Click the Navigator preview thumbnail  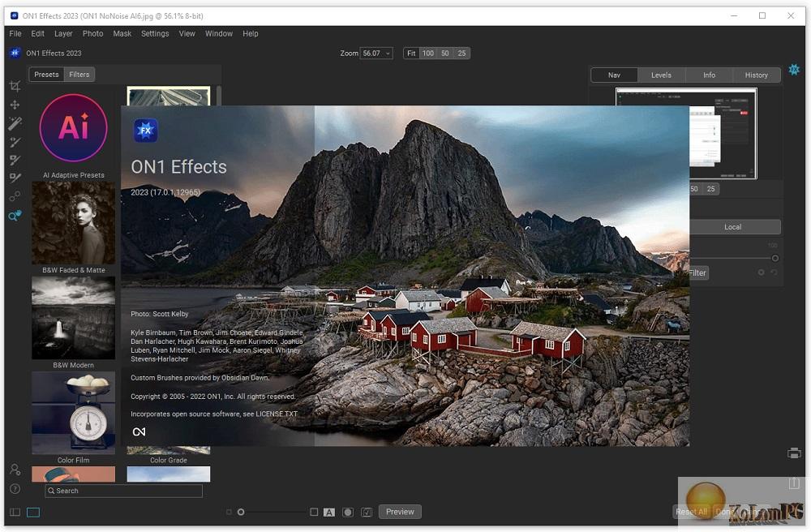click(x=686, y=133)
